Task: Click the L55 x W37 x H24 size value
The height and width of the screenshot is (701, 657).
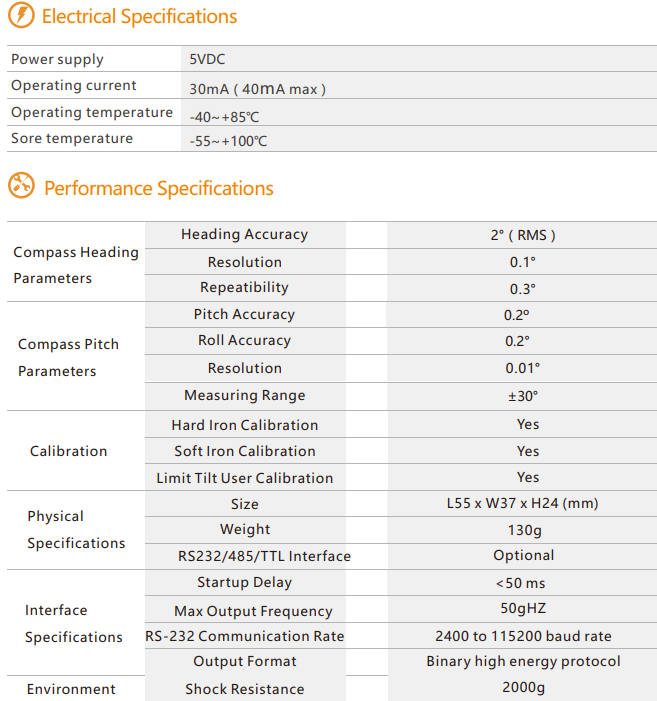Action: tap(522, 503)
